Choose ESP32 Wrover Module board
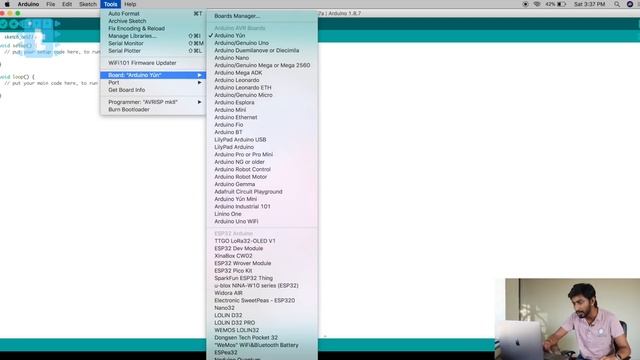 [262, 263]
